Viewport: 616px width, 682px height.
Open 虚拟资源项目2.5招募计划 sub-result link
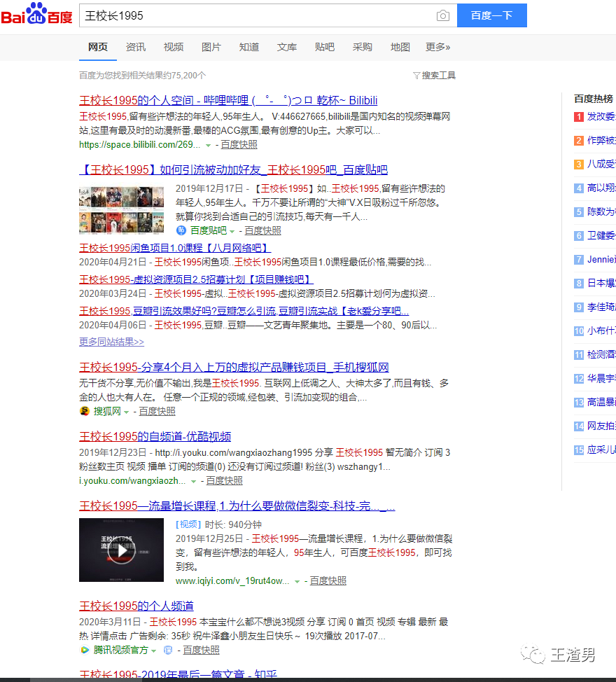click(x=196, y=279)
